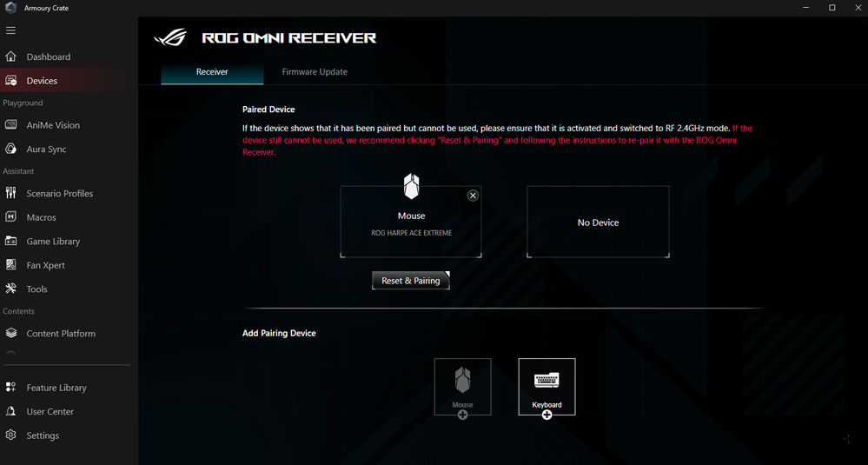Minimize the Armoury Crate window
This screenshot has height=465, width=868.
coord(806,8)
